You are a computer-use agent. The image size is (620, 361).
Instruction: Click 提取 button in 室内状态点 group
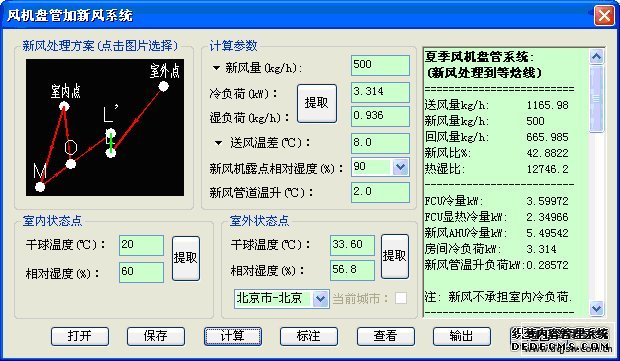pos(186,259)
